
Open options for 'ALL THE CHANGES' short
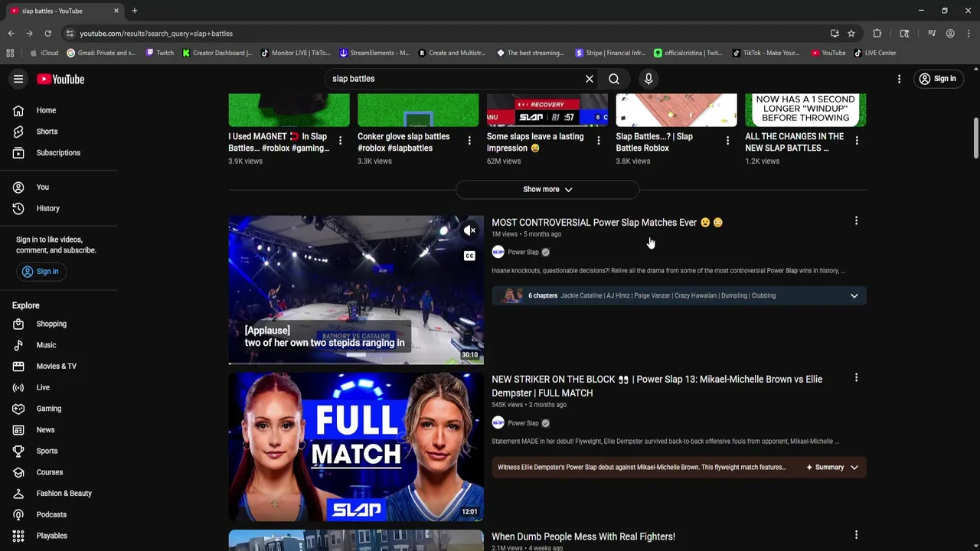tap(857, 141)
